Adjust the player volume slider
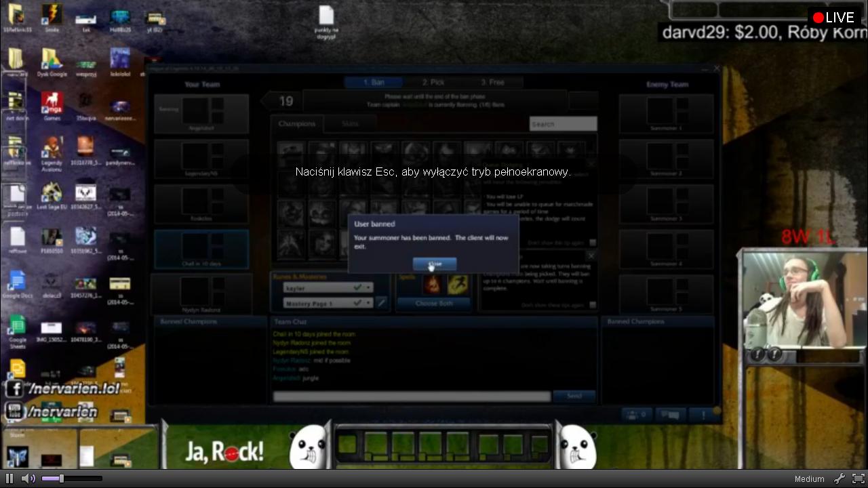 pos(72,479)
